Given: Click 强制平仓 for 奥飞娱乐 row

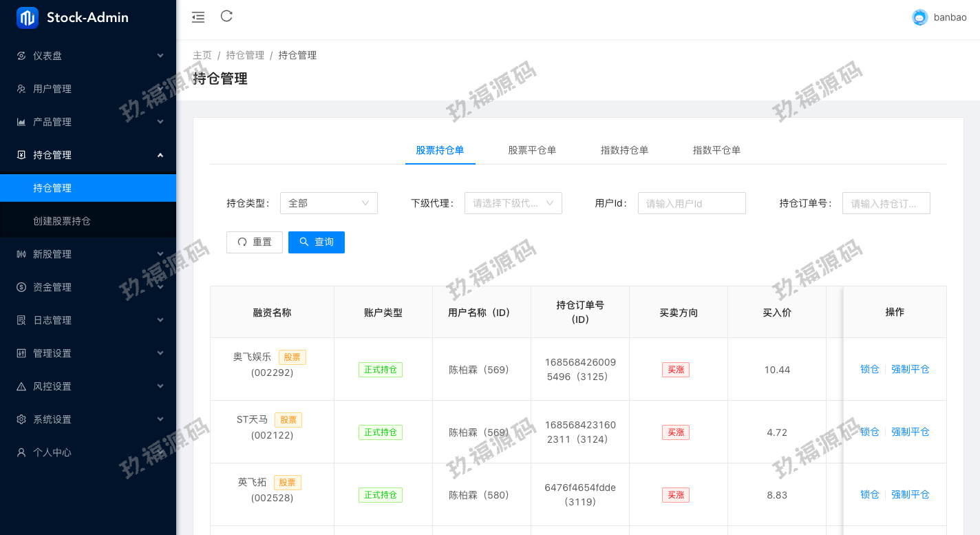Looking at the screenshot, I should point(910,369).
